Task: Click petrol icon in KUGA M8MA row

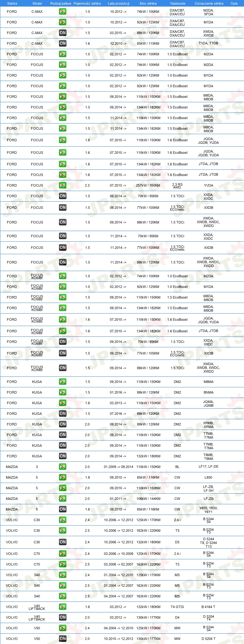Action: (63, 382)
